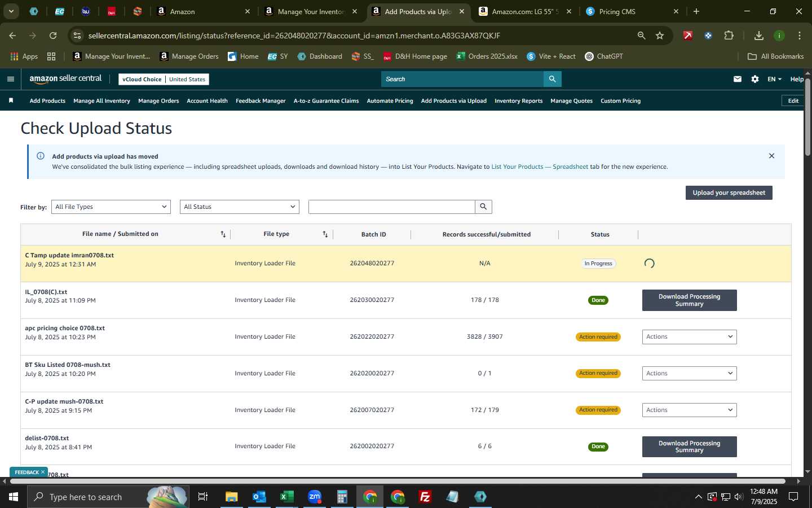Image resolution: width=812 pixels, height=508 pixels.
Task: Click the browser address bar URL
Action: 294,36
